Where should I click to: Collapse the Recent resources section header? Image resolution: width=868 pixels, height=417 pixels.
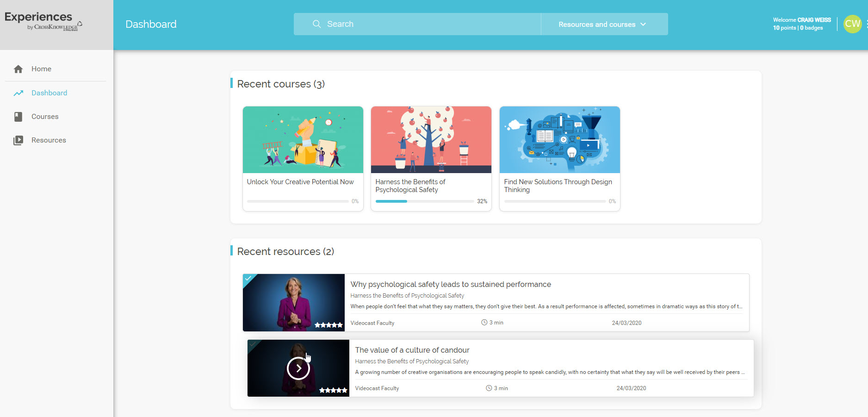click(x=284, y=251)
